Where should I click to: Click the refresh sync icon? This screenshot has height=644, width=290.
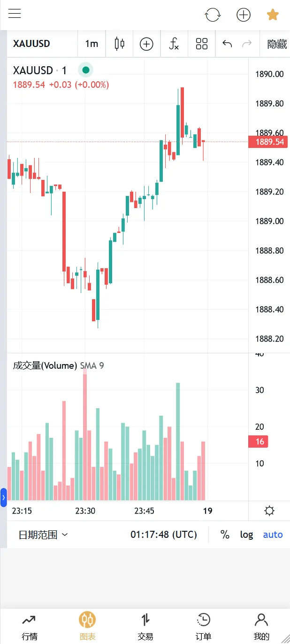[x=213, y=15]
